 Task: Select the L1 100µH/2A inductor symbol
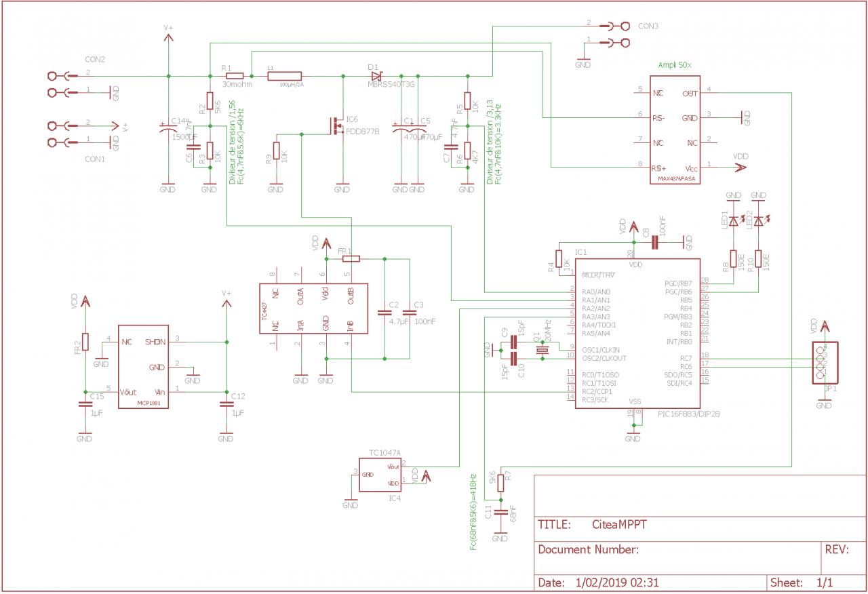284,76
